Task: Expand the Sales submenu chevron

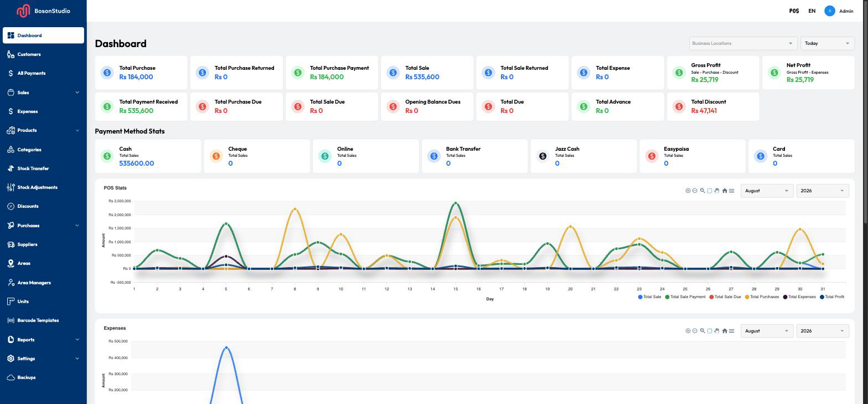Action: point(77,93)
